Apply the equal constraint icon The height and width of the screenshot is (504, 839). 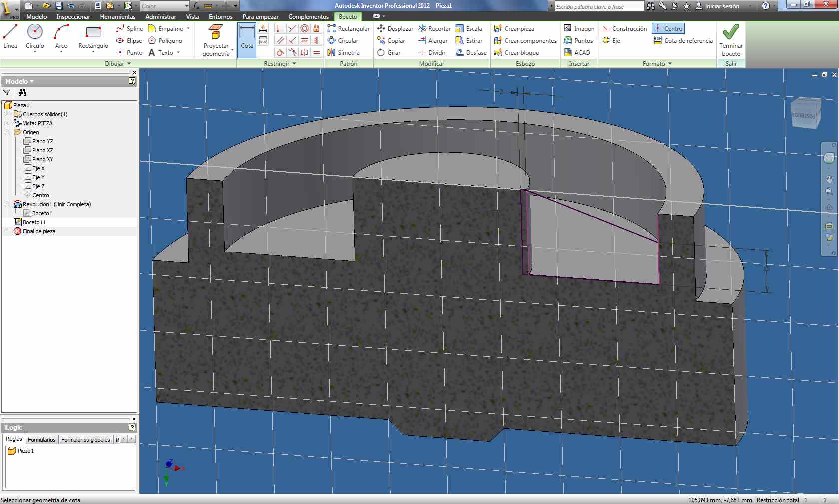coord(316,52)
